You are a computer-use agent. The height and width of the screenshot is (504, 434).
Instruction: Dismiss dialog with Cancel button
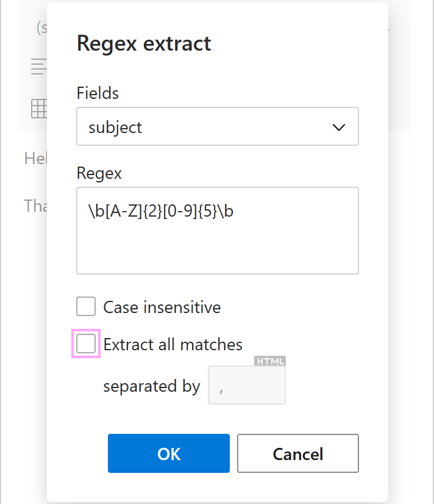point(298,453)
